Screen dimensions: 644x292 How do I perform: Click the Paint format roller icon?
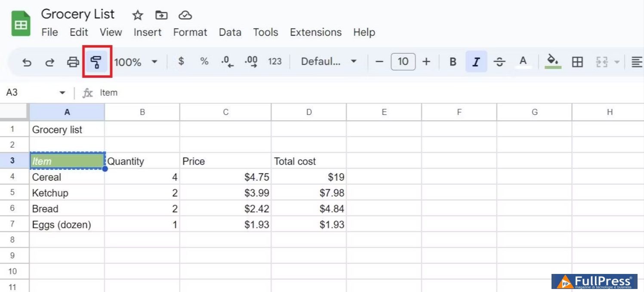97,62
